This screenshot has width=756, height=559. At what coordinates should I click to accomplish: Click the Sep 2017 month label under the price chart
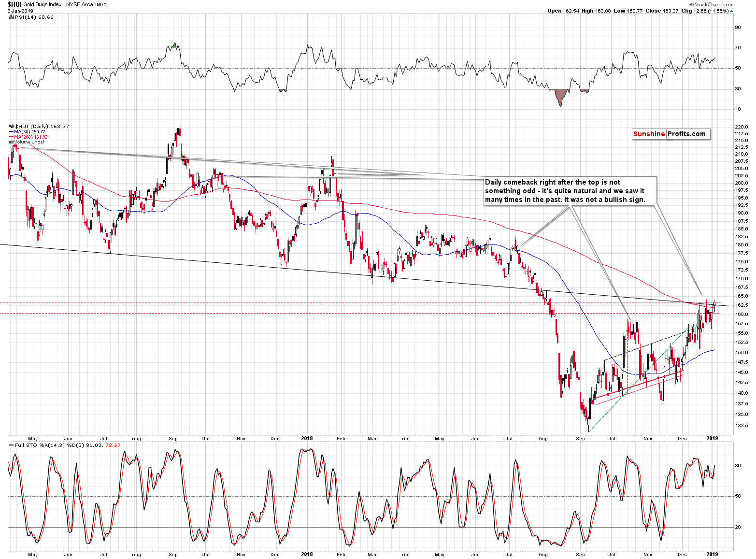click(x=173, y=439)
